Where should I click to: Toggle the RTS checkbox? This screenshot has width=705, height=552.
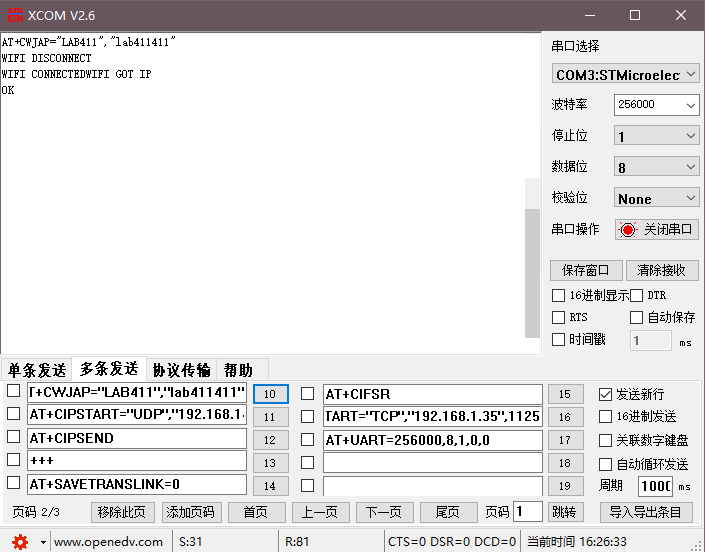(558, 317)
